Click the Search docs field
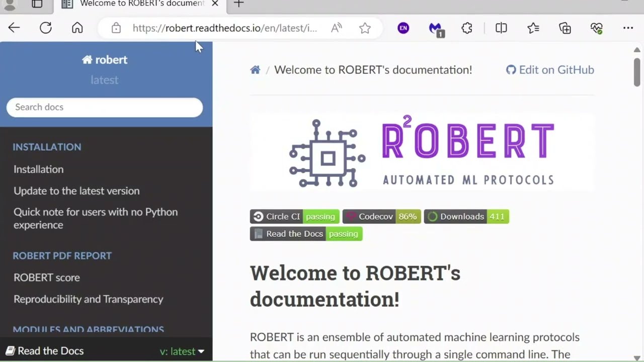 click(x=105, y=107)
